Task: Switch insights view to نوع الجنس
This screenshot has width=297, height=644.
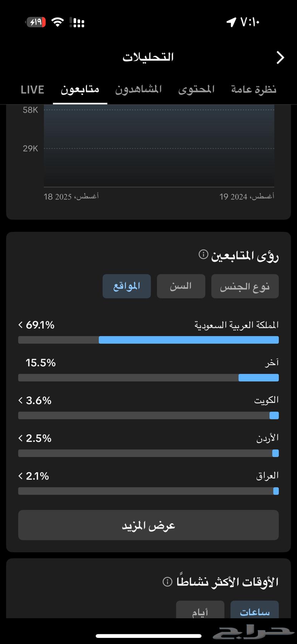Action: (245, 286)
